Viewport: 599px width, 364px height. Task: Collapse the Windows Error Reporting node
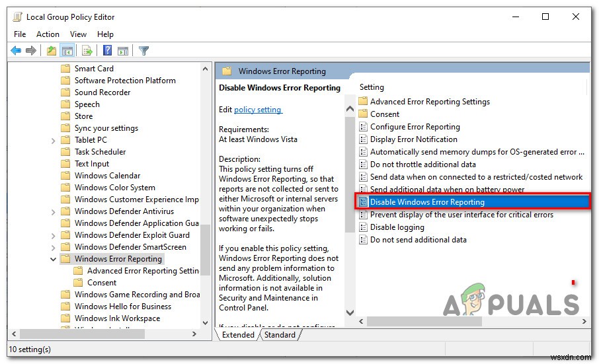point(53,260)
